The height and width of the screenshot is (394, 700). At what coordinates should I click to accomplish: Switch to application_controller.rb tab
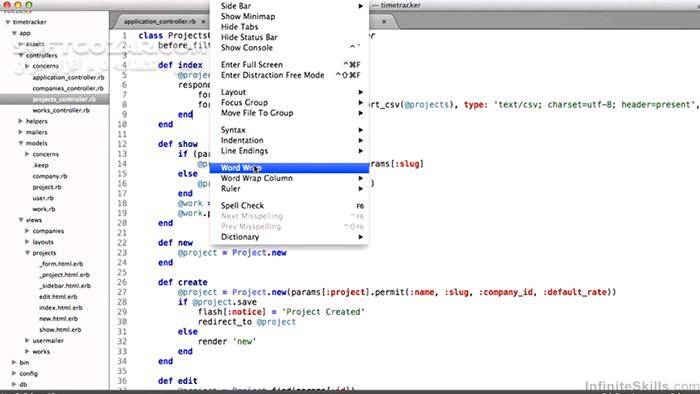click(x=159, y=21)
